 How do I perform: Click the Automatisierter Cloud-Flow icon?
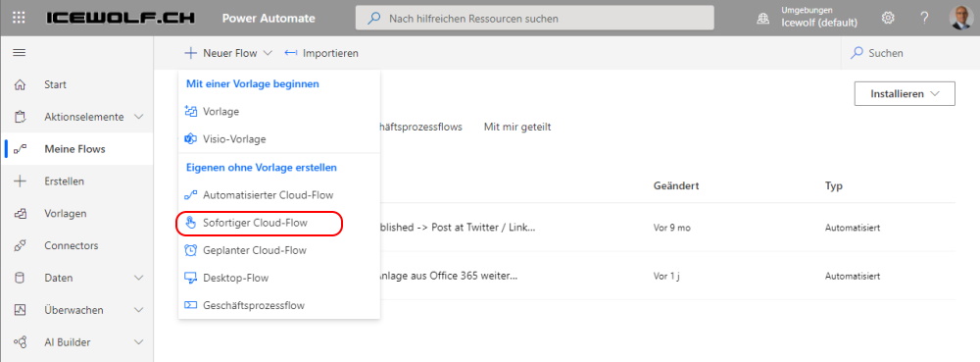191,195
